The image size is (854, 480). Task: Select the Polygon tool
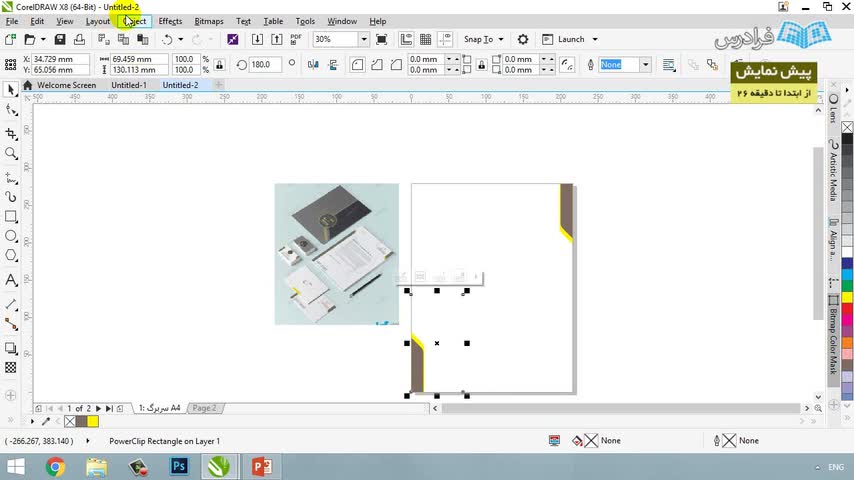tap(11, 256)
